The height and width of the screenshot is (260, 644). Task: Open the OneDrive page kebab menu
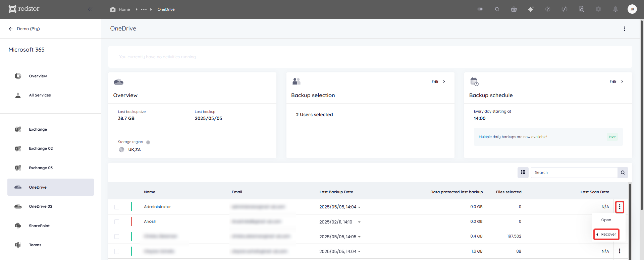625,29
